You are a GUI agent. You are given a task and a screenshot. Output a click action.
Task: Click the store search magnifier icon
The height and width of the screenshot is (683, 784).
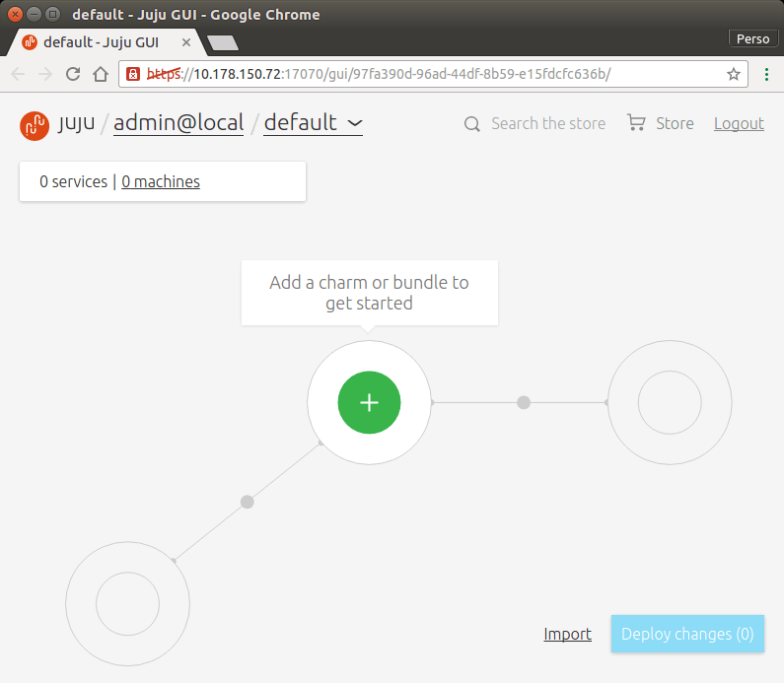pyautogui.click(x=472, y=124)
